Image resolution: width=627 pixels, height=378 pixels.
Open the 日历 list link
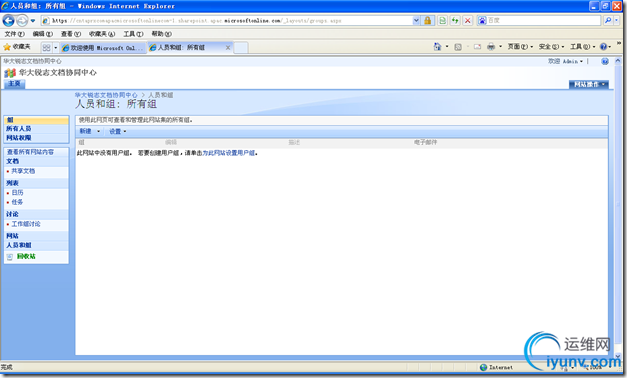click(x=17, y=192)
